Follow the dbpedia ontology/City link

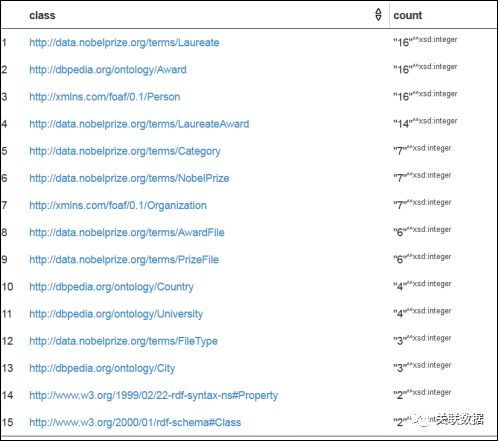coord(102,368)
